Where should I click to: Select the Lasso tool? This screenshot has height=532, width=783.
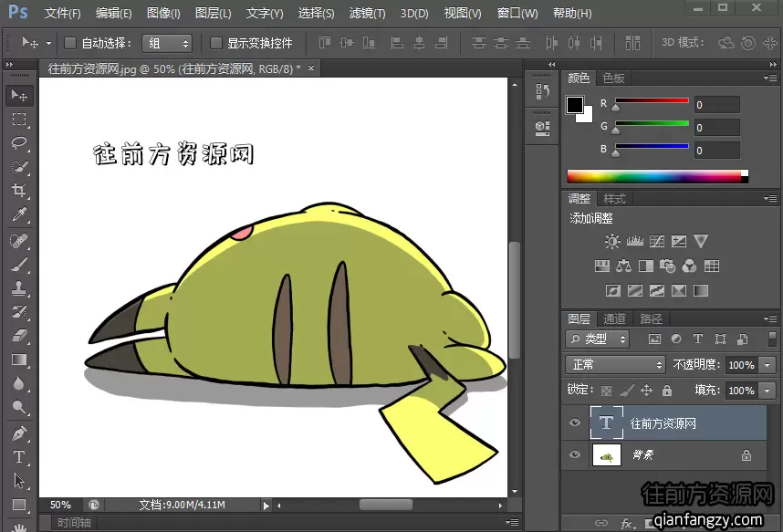point(19,143)
